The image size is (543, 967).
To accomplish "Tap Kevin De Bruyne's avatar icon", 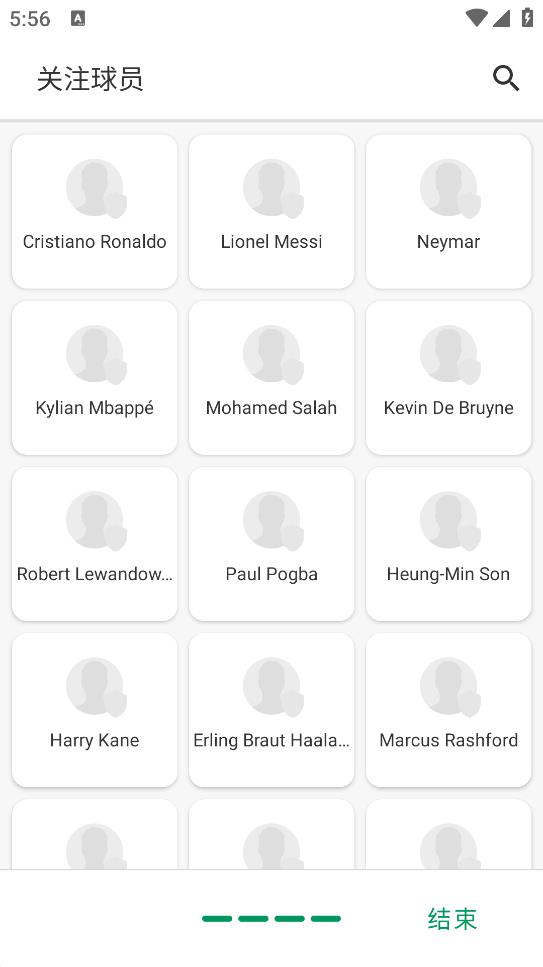I will [x=450, y=355].
